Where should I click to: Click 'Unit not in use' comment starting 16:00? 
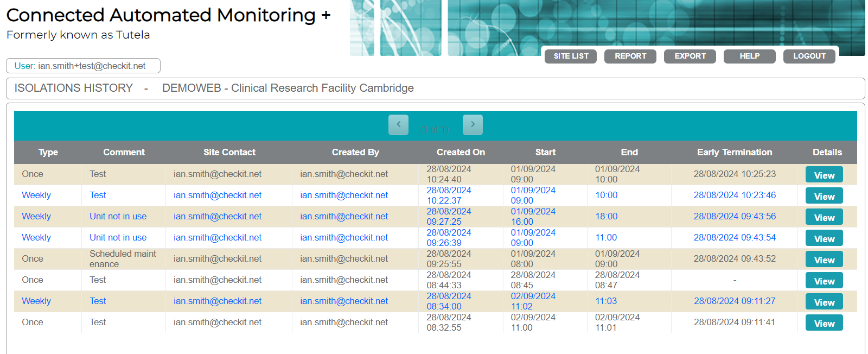[118, 217]
